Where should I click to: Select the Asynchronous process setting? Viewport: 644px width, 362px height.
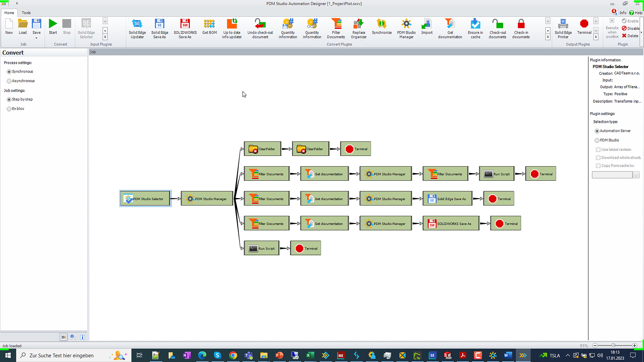9,81
